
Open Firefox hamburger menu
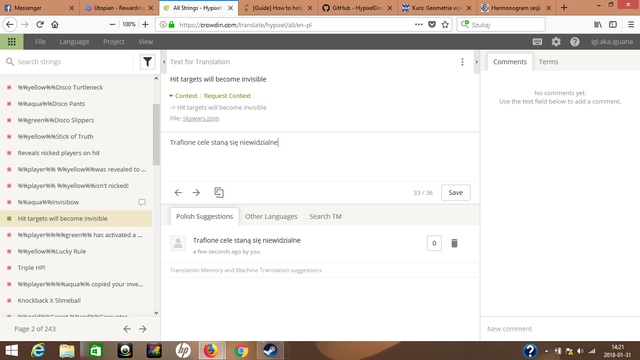(631, 24)
